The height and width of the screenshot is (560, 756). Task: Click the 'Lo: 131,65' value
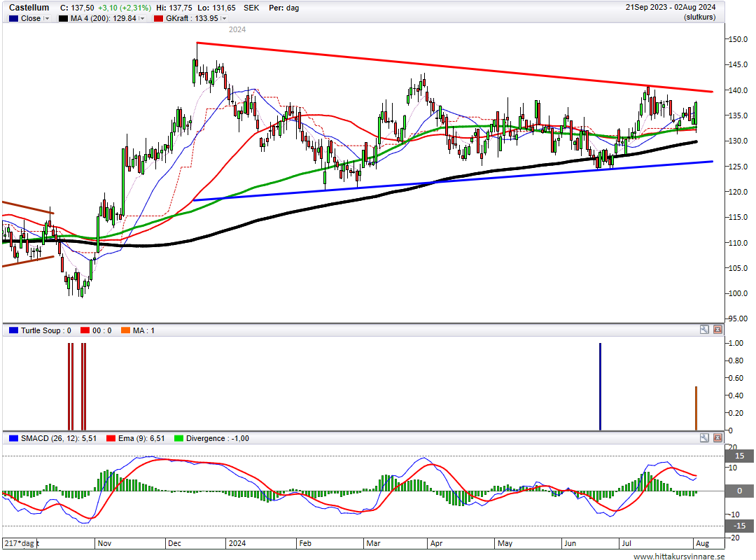[x=217, y=8]
